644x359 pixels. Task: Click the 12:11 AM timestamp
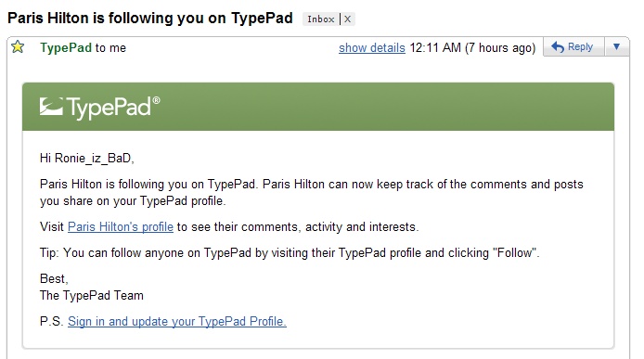pyautogui.click(x=435, y=47)
